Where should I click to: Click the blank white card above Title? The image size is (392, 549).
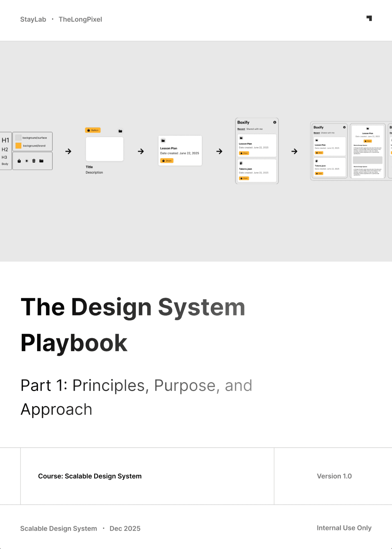coord(104,149)
